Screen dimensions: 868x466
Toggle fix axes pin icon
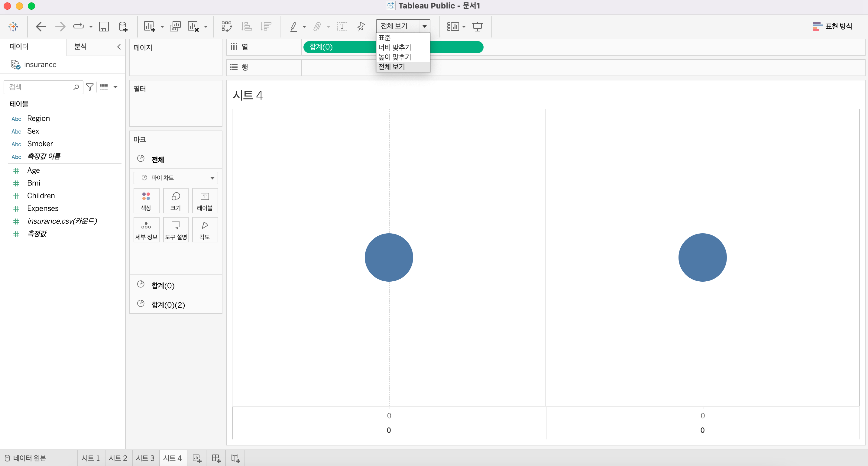click(361, 26)
